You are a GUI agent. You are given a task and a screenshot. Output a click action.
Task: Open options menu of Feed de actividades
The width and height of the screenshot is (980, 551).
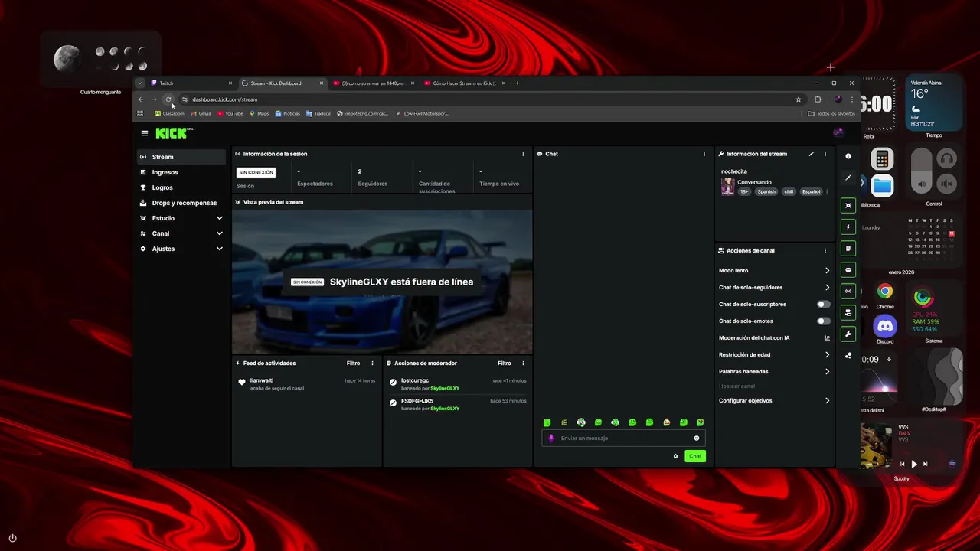373,364
